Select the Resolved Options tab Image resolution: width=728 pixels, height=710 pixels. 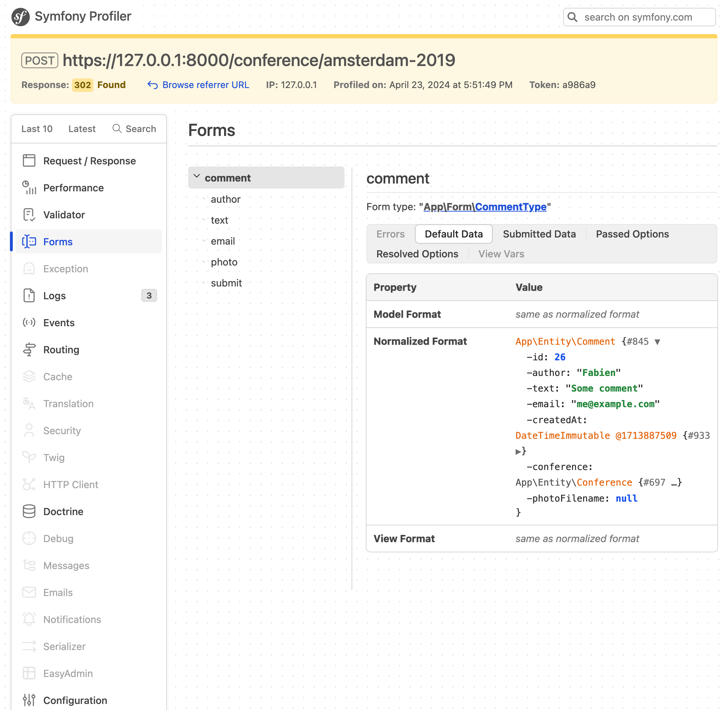point(417,254)
